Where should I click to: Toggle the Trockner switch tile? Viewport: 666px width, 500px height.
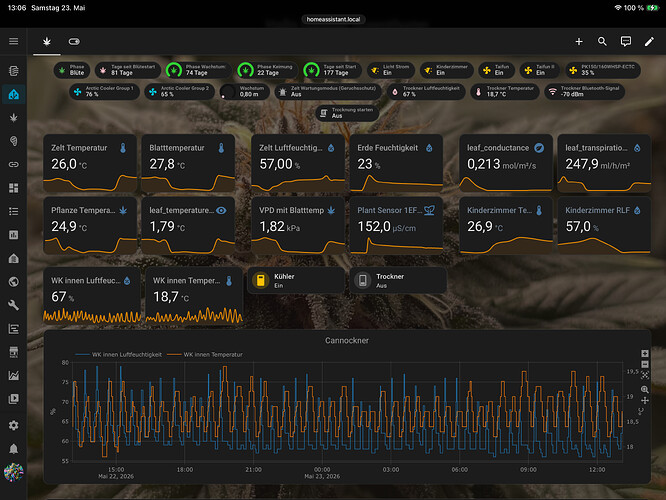point(398,280)
